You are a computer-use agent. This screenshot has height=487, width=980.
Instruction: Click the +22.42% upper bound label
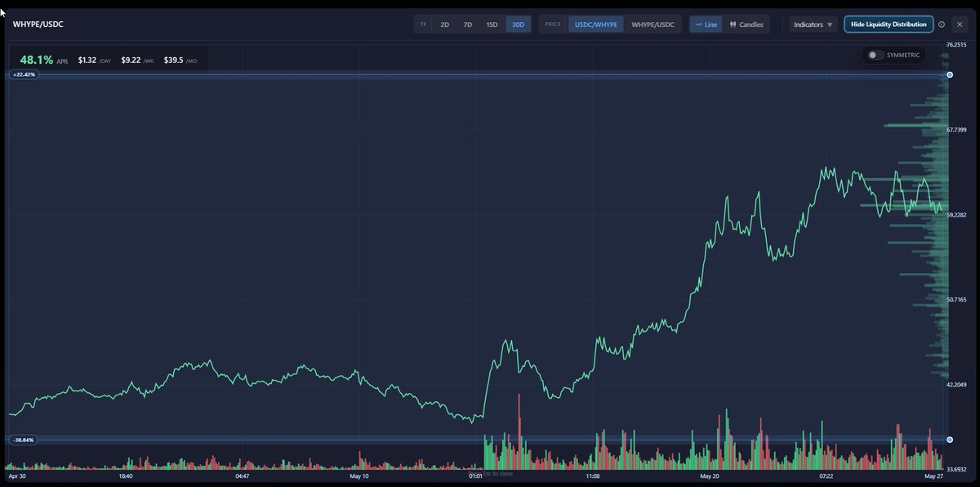(24, 74)
